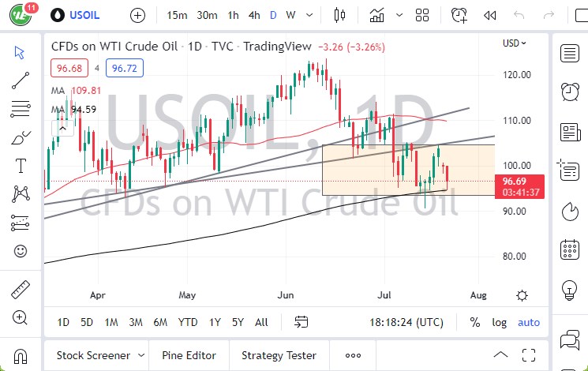Click the candlestick chart style icon
This screenshot has width=588, height=371.
(340, 15)
